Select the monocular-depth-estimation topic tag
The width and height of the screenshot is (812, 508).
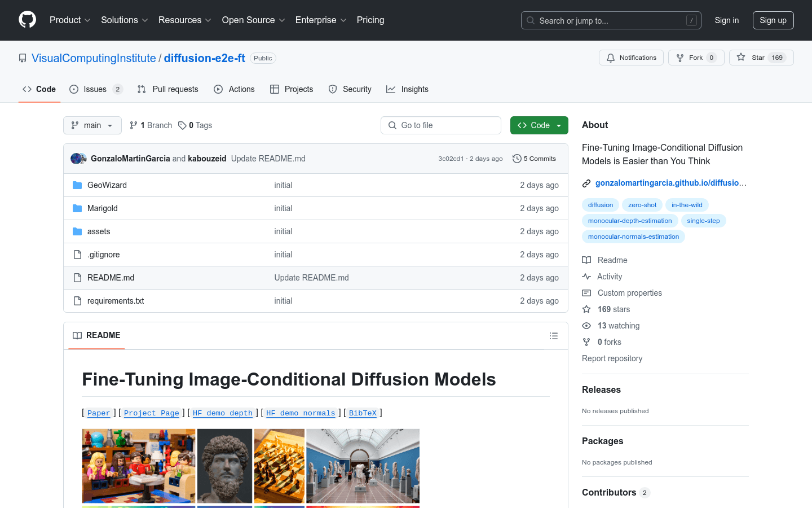point(629,221)
